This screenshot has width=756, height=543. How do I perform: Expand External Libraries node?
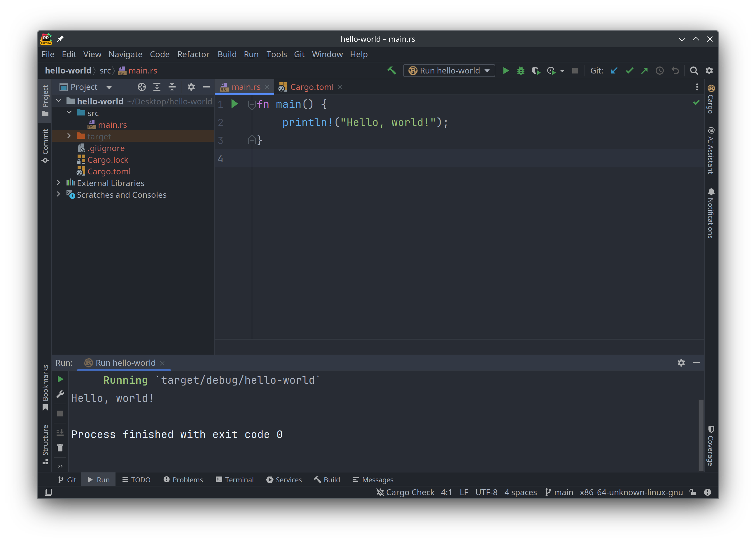point(59,182)
